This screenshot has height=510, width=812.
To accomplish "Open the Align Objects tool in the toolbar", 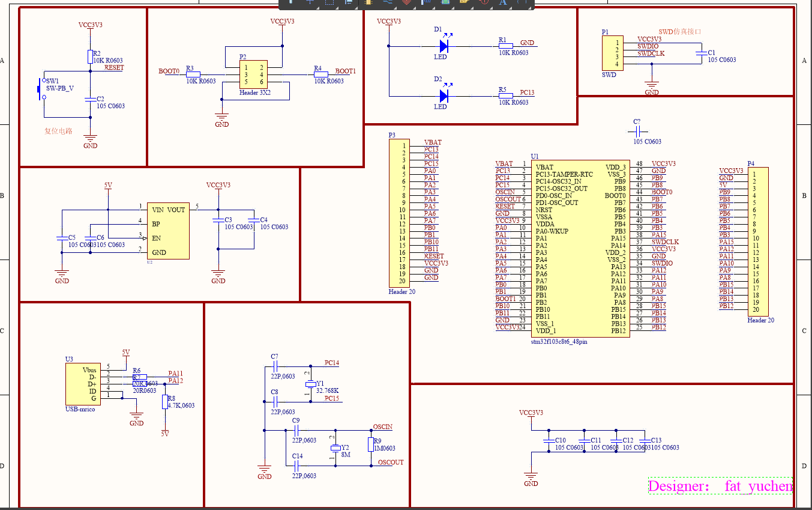I will [x=349, y=2].
